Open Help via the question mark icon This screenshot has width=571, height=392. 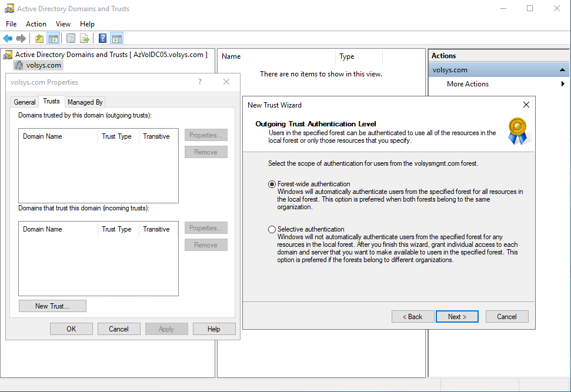102,39
